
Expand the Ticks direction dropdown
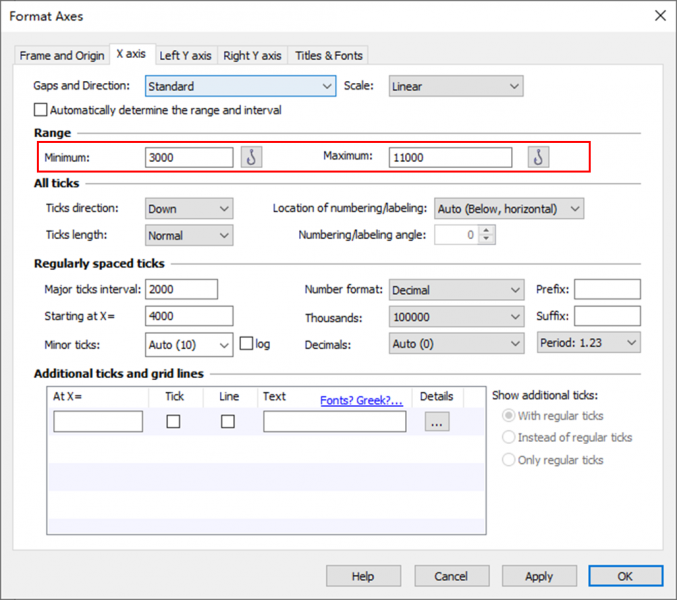click(189, 209)
